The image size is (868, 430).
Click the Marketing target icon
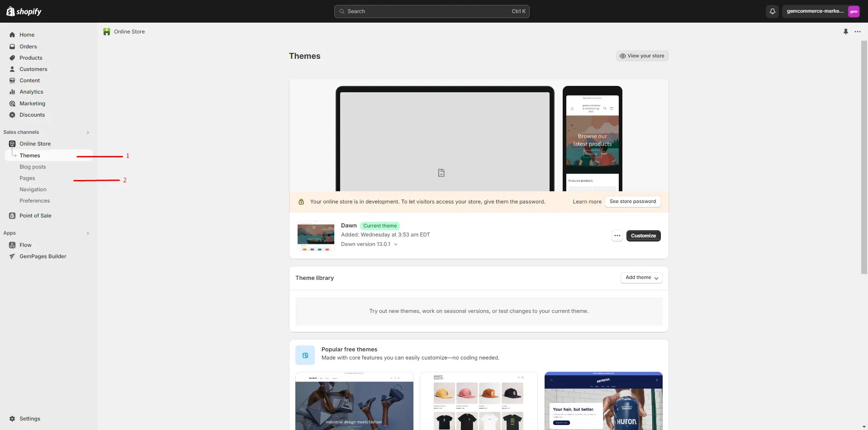coord(12,104)
